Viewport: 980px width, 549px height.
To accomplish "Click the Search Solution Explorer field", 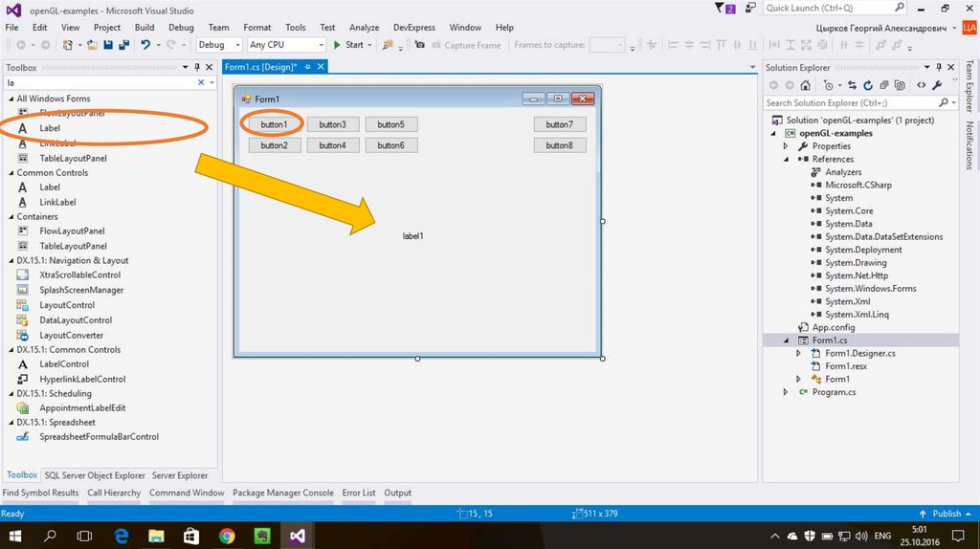I will click(x=850, y=102).
